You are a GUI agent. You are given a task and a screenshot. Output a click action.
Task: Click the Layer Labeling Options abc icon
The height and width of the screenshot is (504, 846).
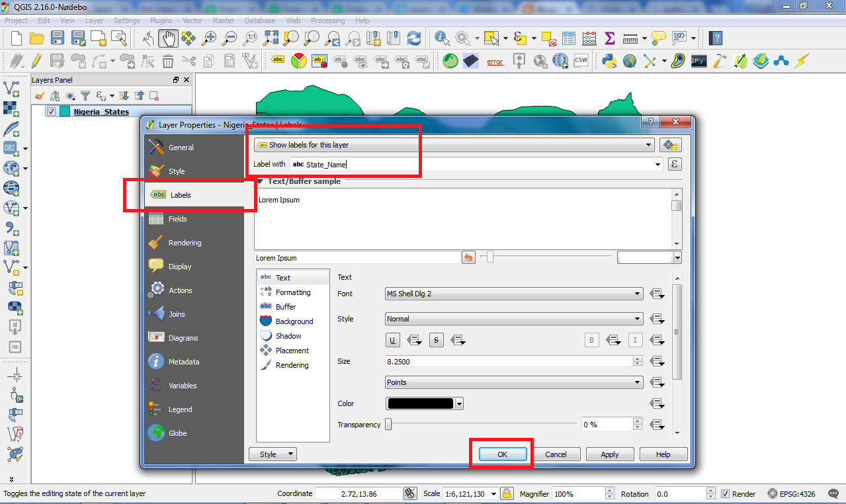pyautogui.click(x=278, y=62)
